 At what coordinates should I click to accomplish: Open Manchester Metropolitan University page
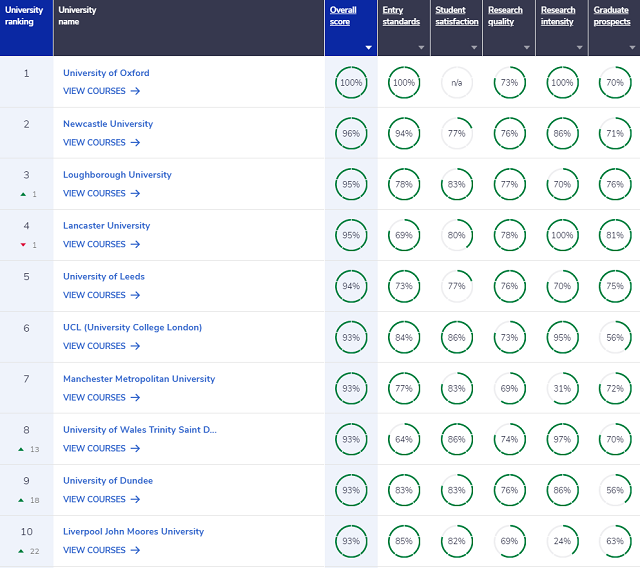[139, 379]
